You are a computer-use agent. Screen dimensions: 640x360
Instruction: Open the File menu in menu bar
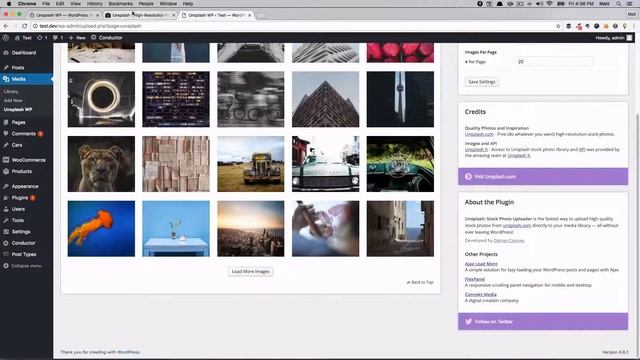point(46,4)
